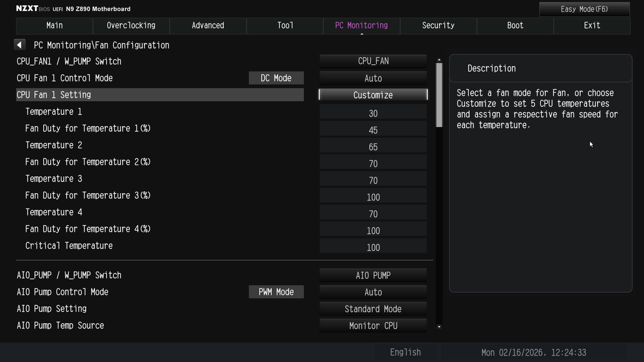The height and width of the screenshot is (362, 644).
Task: Open CPU Fan 1 Control Mode Auto dropdown
Action: (373, 78)
